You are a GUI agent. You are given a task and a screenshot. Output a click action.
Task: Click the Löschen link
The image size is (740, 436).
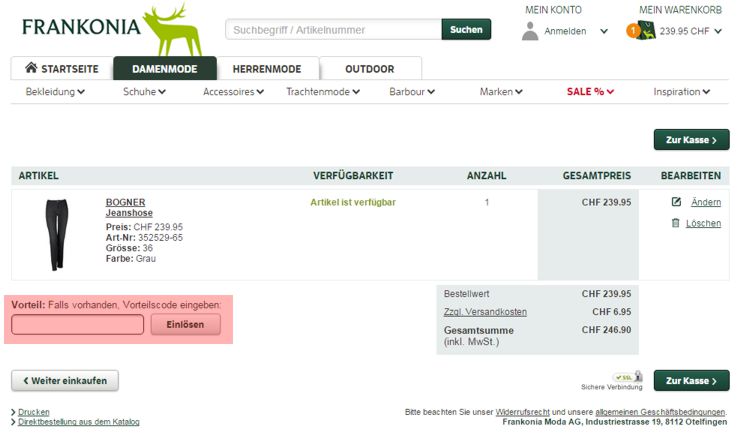703,223
